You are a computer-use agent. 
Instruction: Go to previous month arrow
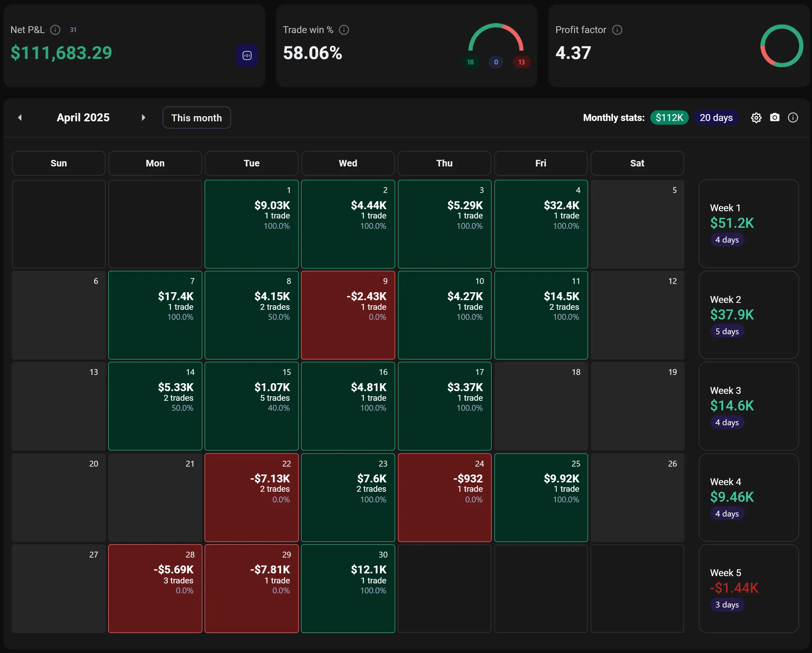(x=20, y=118)
